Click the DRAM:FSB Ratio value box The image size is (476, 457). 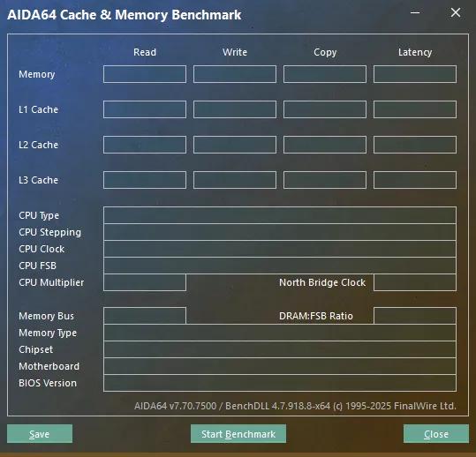pyautogui.click(x=415, y=316)
